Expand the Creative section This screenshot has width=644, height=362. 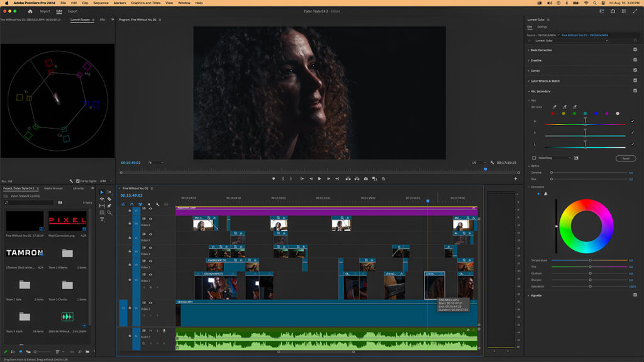click(535, 60)
